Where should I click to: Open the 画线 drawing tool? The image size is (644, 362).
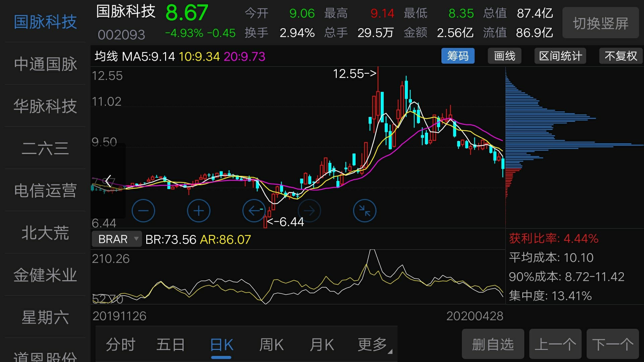[x=504, y=56]
